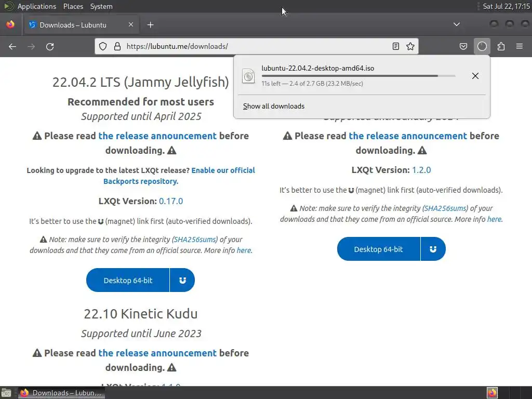This screenshot has height=399, width=532.
Task: Close the Downloads – Lubuntu tab
Action: point(130,24)
